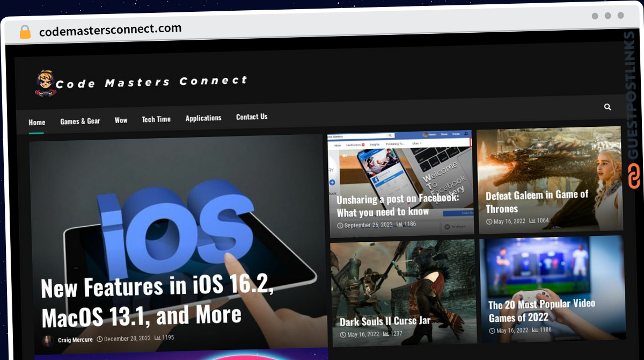The image size is (644, 360).
Task: Go to the Home menu item
Action: coord(37,123)
